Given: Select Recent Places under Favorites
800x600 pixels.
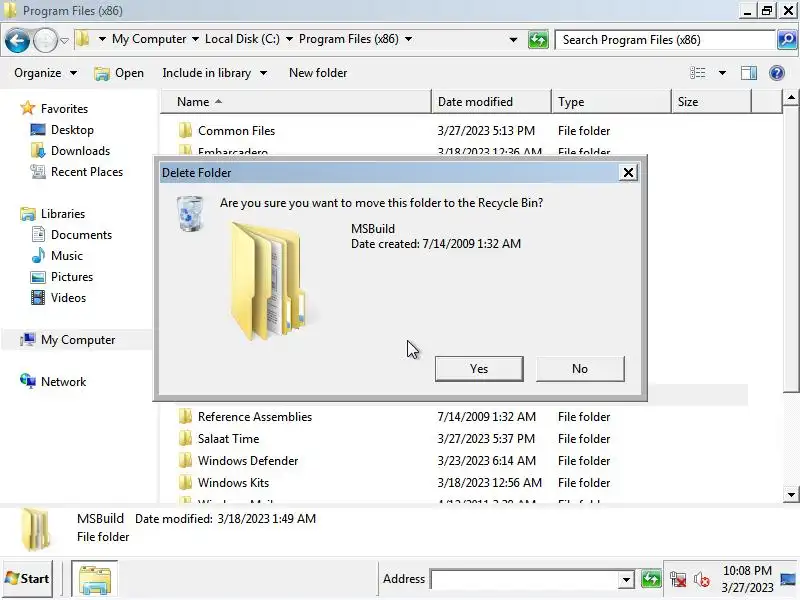Looking at the screenshot, I should coord(87,171).
